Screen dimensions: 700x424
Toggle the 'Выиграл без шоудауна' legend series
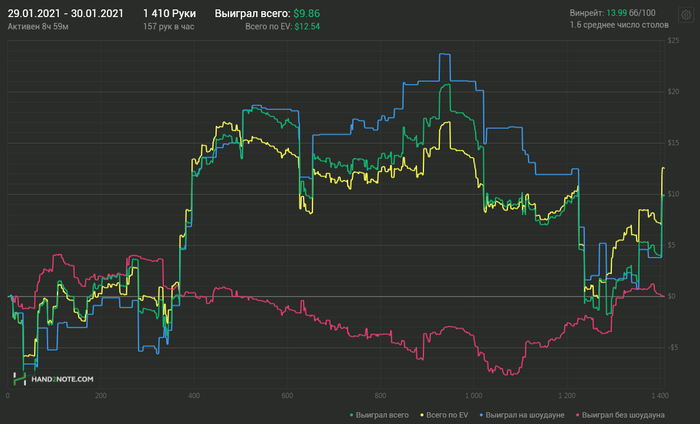(620, 415)
